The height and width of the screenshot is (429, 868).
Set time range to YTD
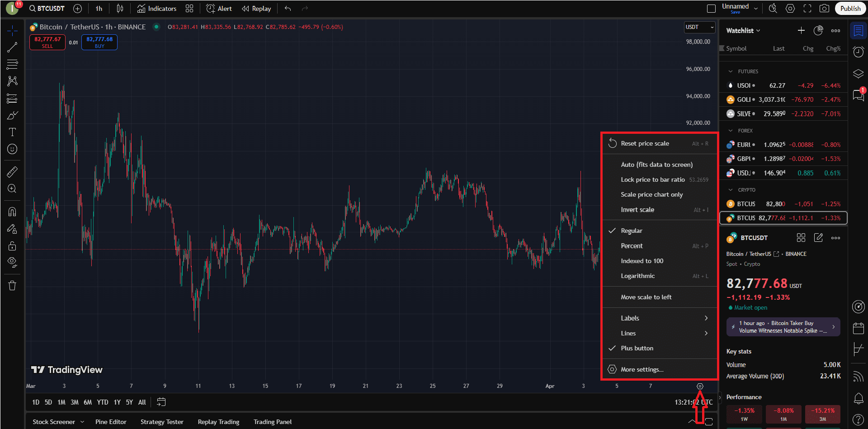tap(103, 402)
